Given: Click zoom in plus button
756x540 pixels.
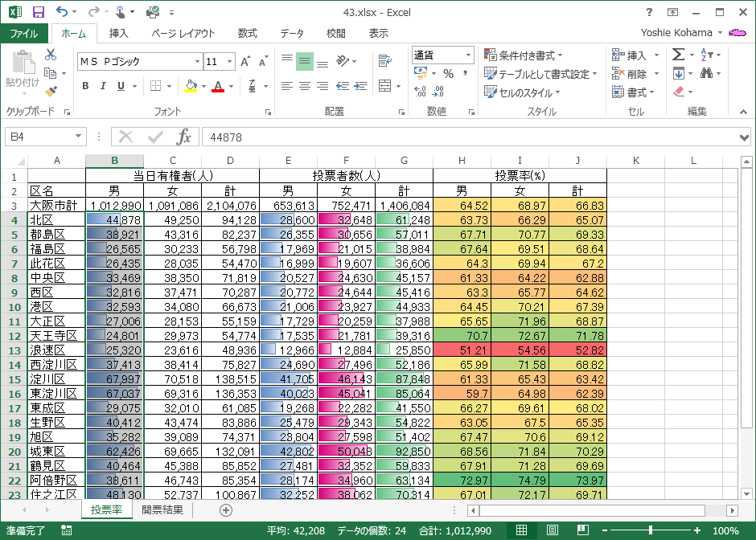Looking at the screenshot, I should [x=697, y=530].
